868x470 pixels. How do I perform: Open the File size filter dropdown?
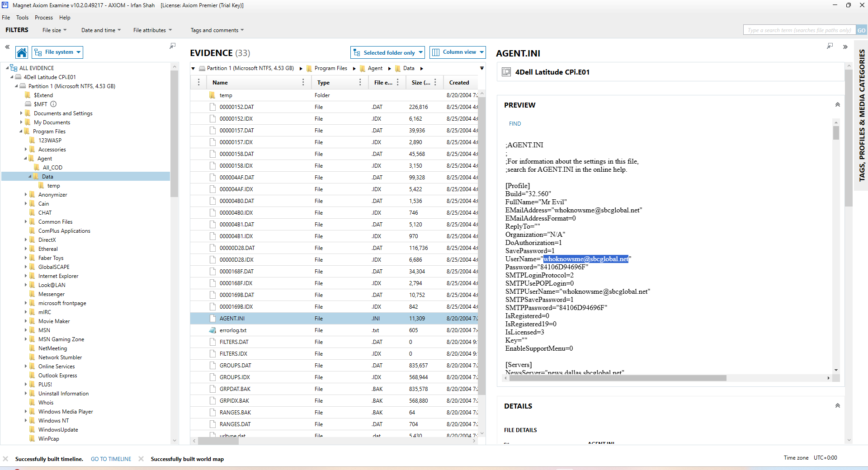pos(54,30)
